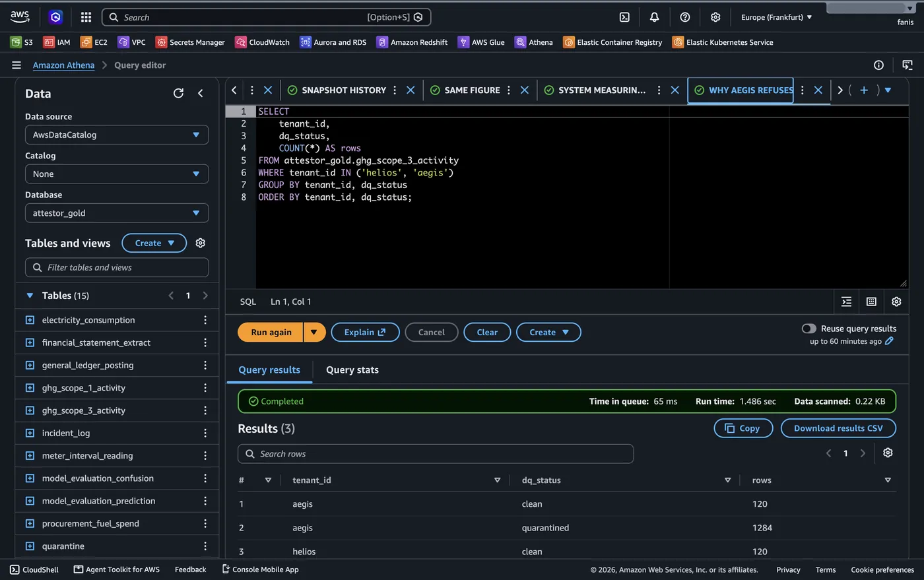Screen dimensions: 924x580
Task: Open the incident_log table actions menu
Action: (205, 433)
